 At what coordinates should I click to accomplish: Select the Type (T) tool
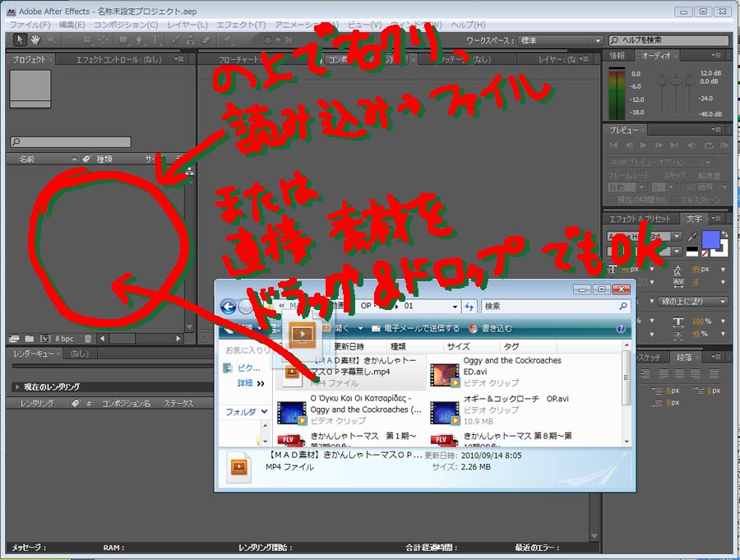tap(155, 40)
